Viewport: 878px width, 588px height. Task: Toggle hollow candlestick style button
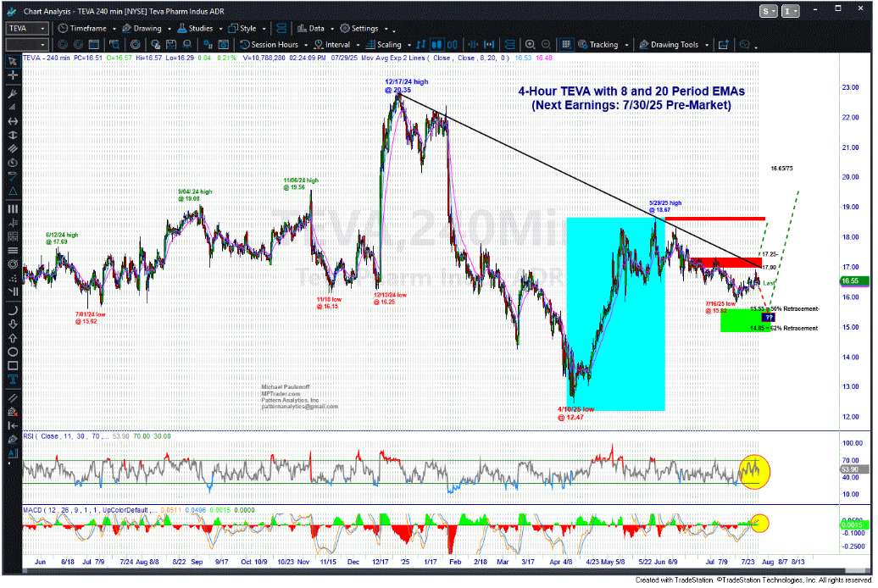453,45
